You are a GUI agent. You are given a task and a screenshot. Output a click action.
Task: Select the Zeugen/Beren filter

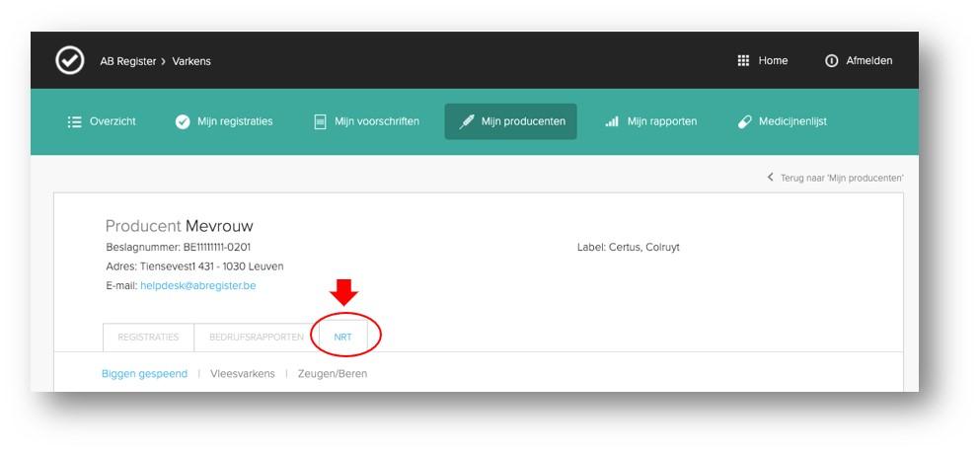pos(333,374)
